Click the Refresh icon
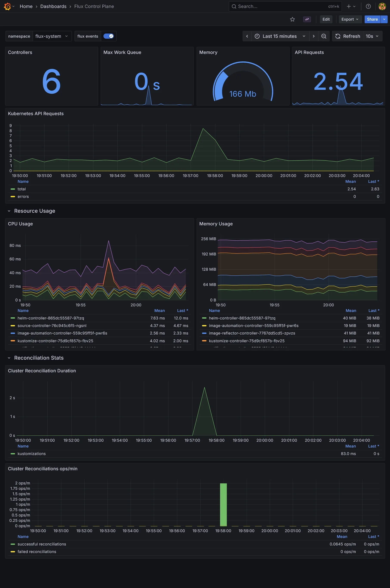This screenshot has width=390, height=588. tap(338, 36)
